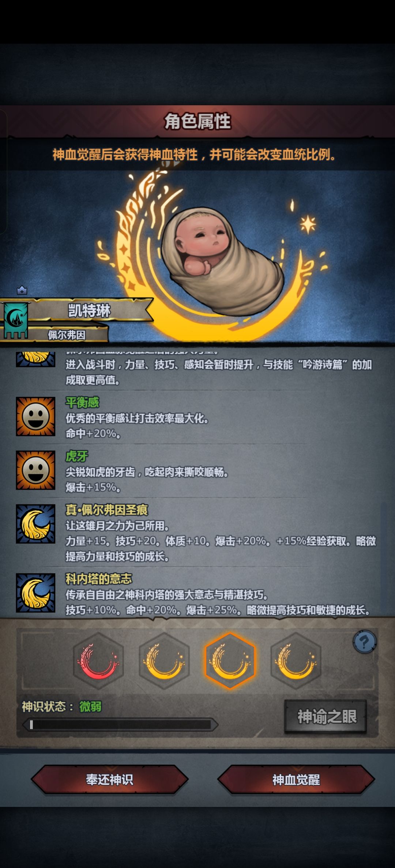Click the 神谕之眼 button

coord(326,716)
